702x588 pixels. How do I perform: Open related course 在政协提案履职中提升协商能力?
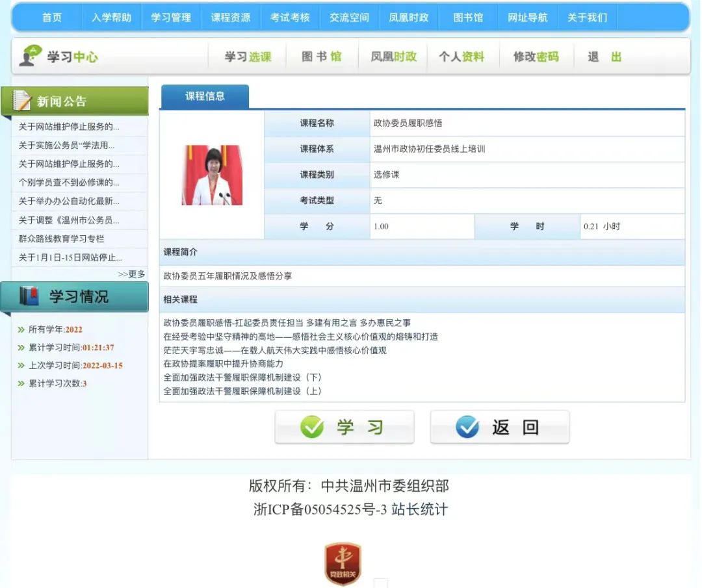223,364
